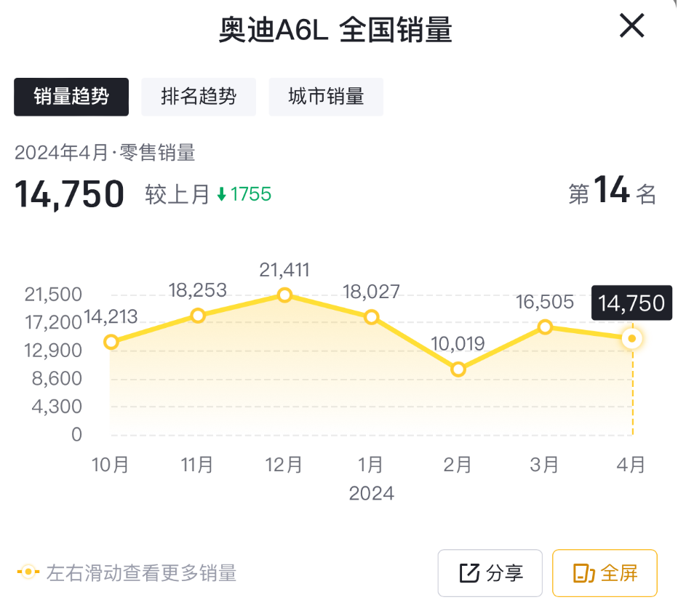The height and width of the screenshot is (616, 678).
Task: Click the January 18,027 data point
Action: point(371,317)
